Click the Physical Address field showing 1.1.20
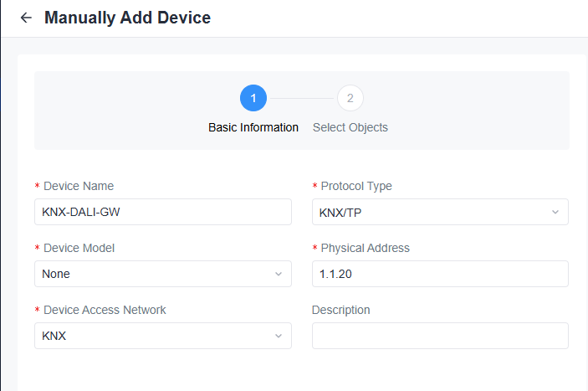This screenshot has height=391, width=588. pos(440,274)
